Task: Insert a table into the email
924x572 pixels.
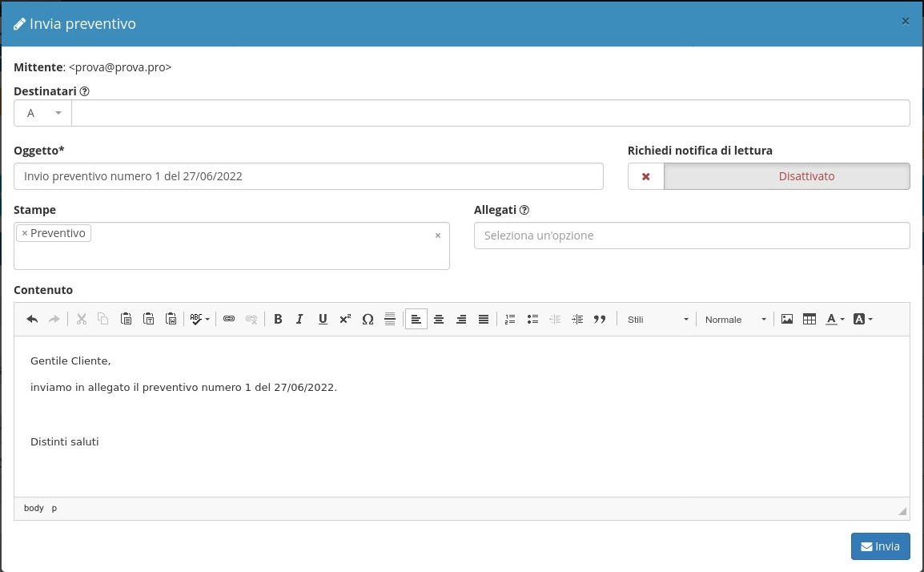Action: pos(810,319)
